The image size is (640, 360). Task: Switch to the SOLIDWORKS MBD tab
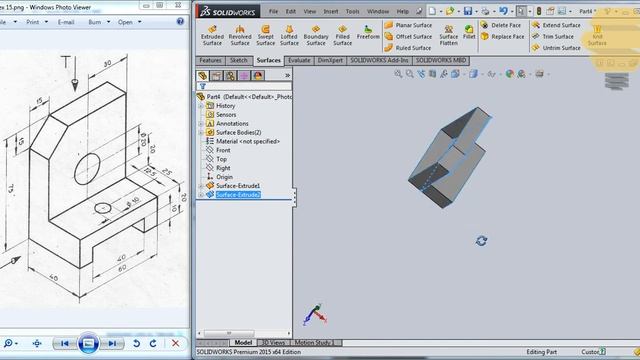[441, 60]
